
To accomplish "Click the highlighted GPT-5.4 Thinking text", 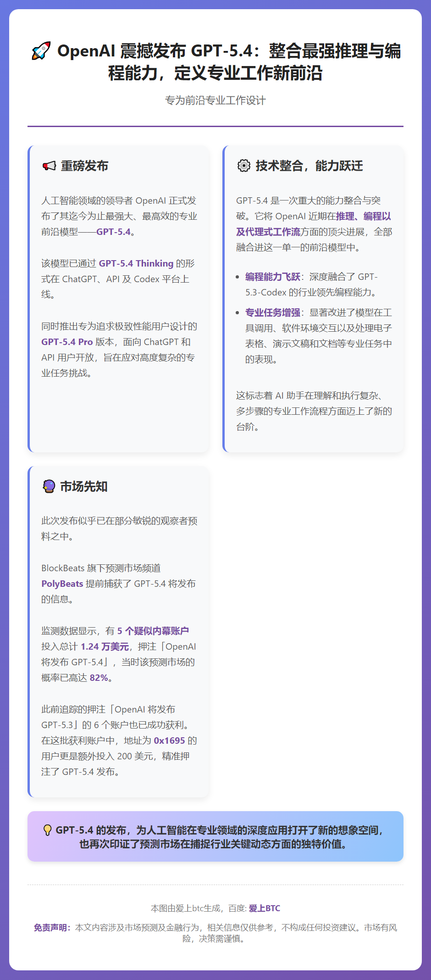I will coord(136,263).
